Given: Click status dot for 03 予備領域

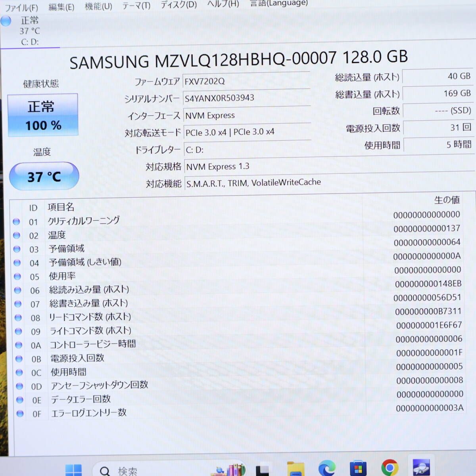Looking at the screenshot, I should [x=17, y=249].
